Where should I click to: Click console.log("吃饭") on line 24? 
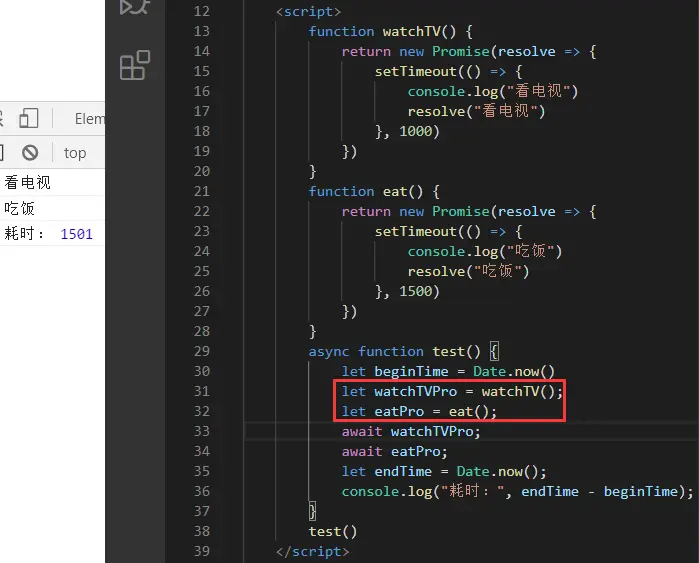pyautogui.click(x=485, y=251)
